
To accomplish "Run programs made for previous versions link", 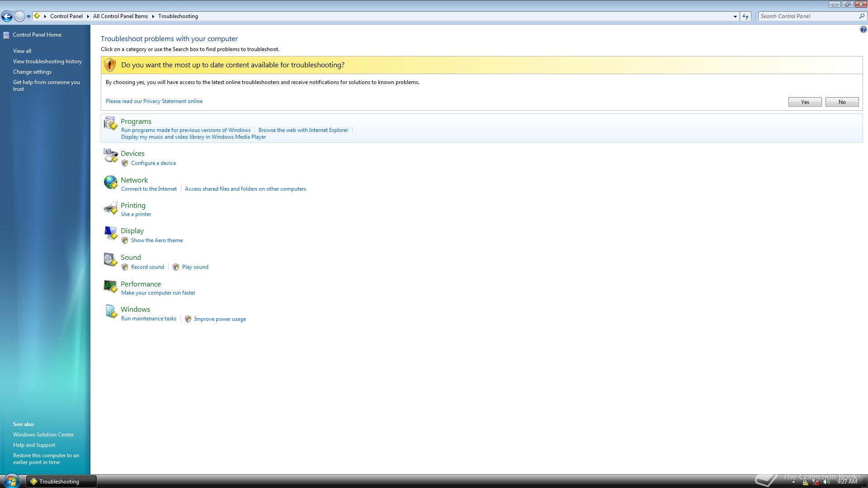I will (186, 130).
